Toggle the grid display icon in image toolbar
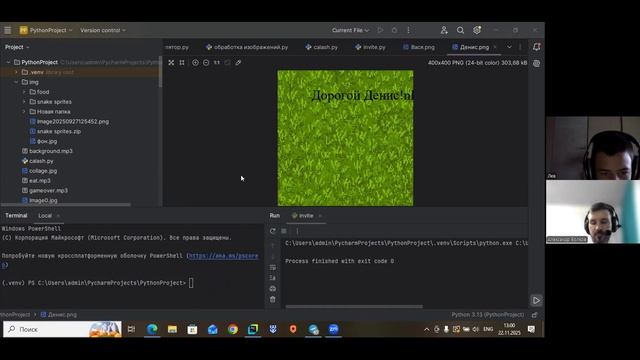Screen dimensions: 640x360 [182, 62]
